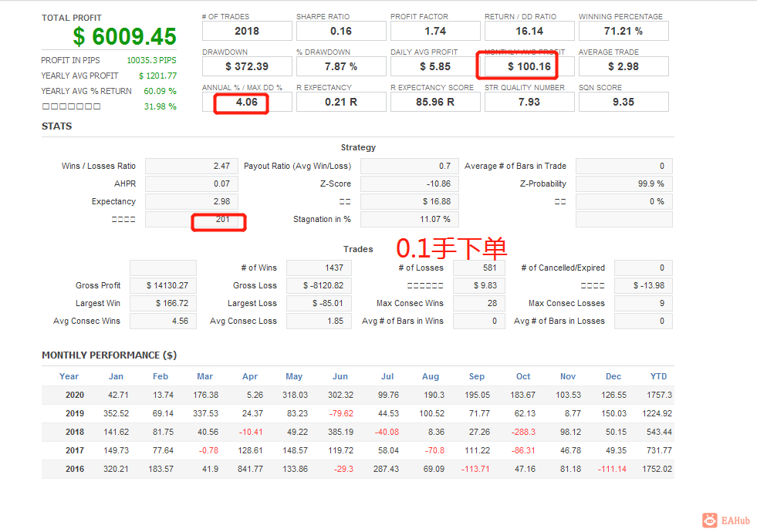
Task: Select the Total Profit $ 6009.45 value
Action: 124,37
